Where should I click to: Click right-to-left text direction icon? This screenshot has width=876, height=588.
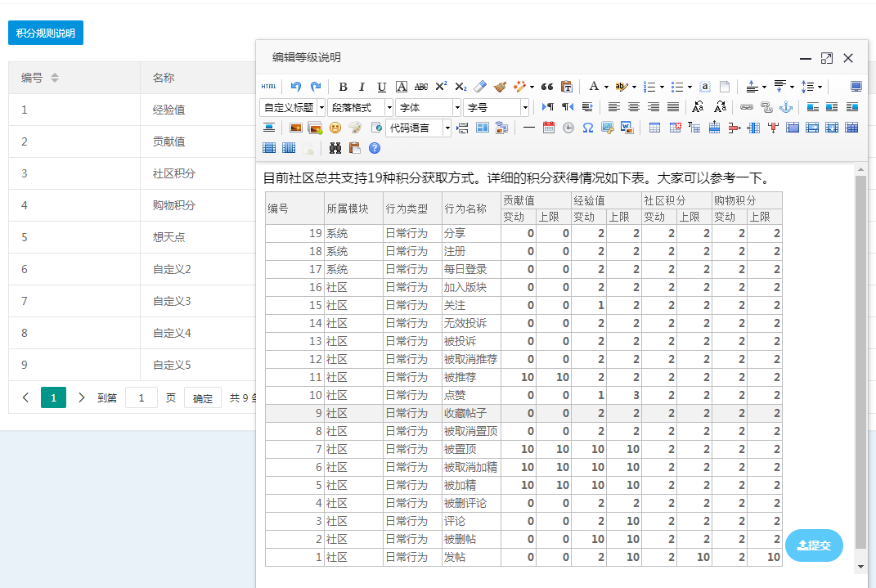pyautogui.click(x=568, y=106)
